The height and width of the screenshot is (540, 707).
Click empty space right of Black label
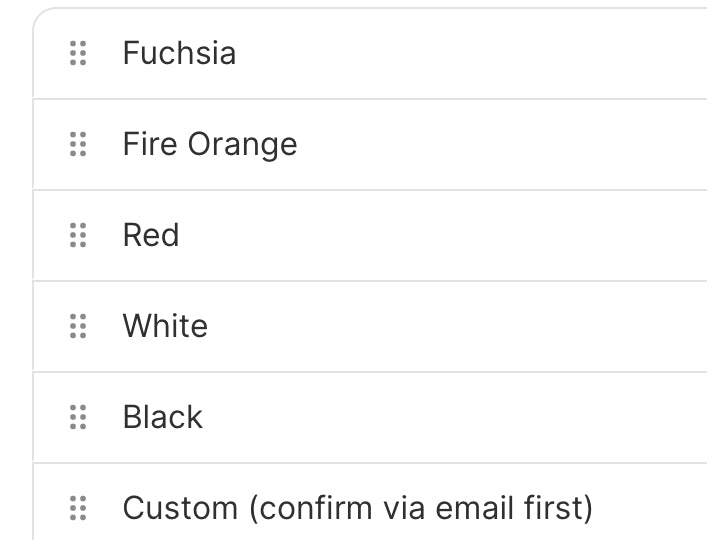450,417
